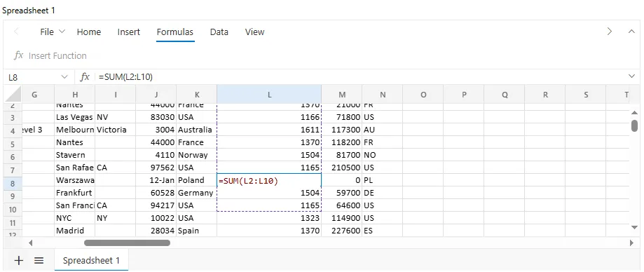The width and height of the screenshot is (644, 272).
Task: Click the cell containing Spain
Action: [197, 231]
